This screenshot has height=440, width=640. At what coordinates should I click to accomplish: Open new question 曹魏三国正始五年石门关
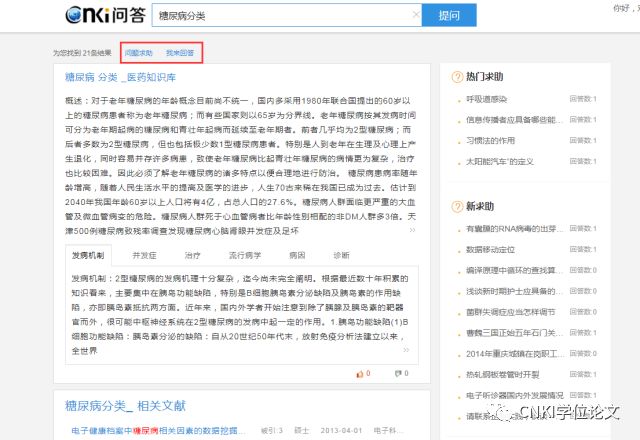point(515,333)
